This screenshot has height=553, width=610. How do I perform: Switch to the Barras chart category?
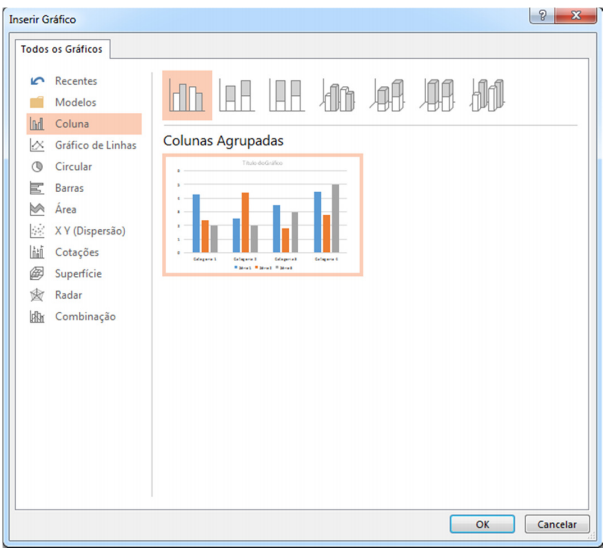point(69,188)
